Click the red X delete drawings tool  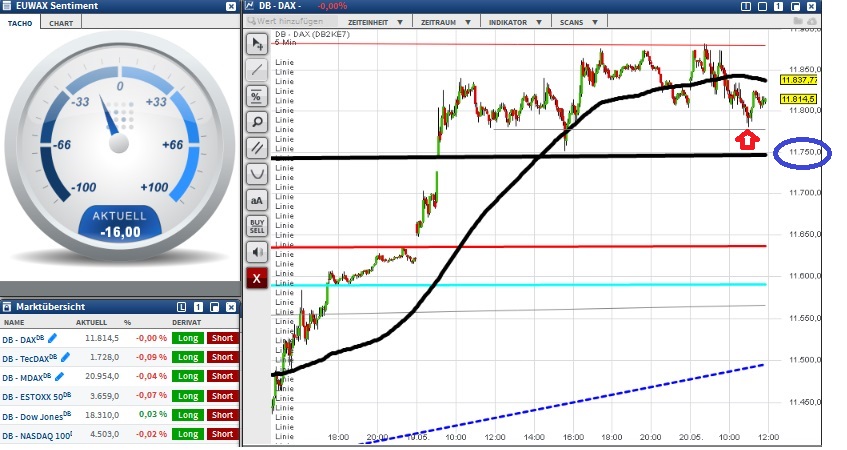pos(257,279)
